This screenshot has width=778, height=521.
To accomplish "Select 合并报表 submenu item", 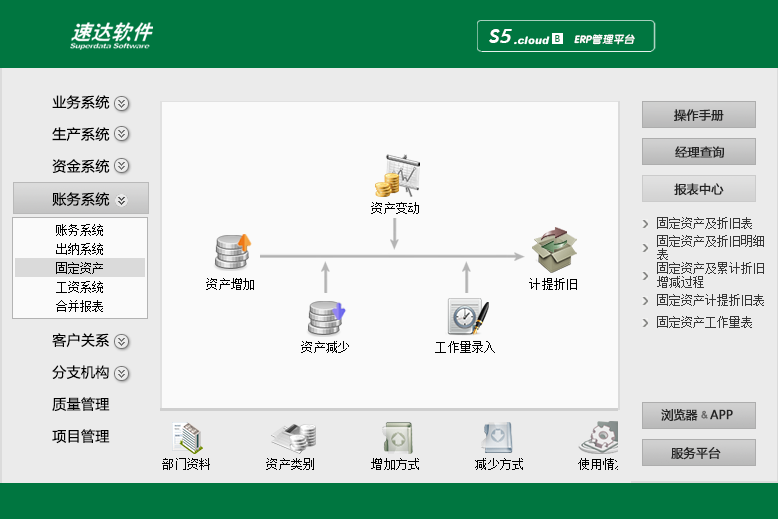I will [79, 306].
